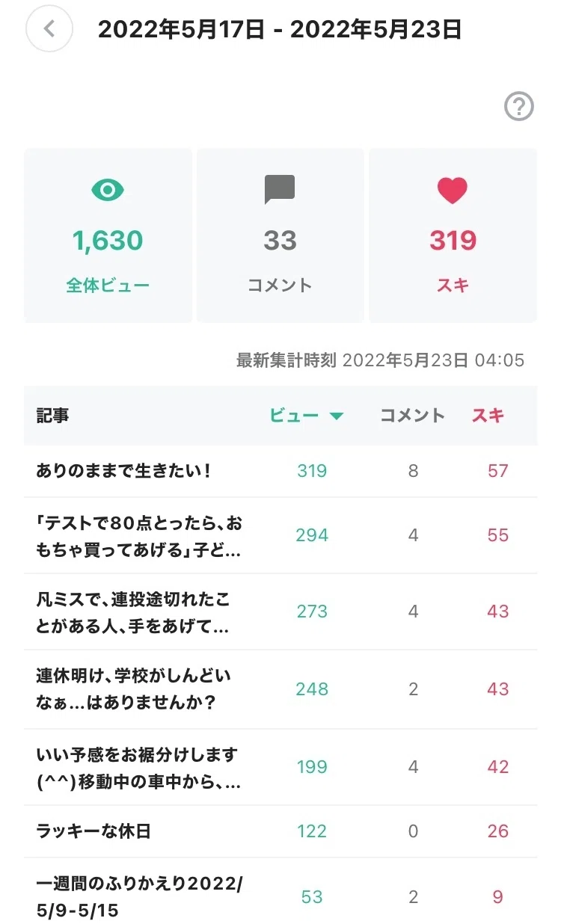Tap the 記事 column header
The height and width of the screenshot is (924, 561).
52,416
